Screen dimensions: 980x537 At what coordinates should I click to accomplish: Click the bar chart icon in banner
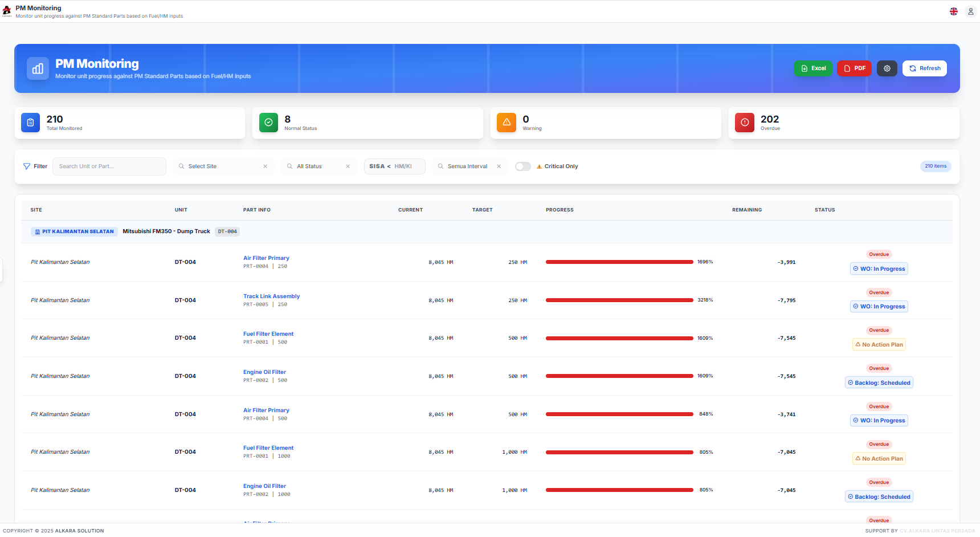(38, 69)
